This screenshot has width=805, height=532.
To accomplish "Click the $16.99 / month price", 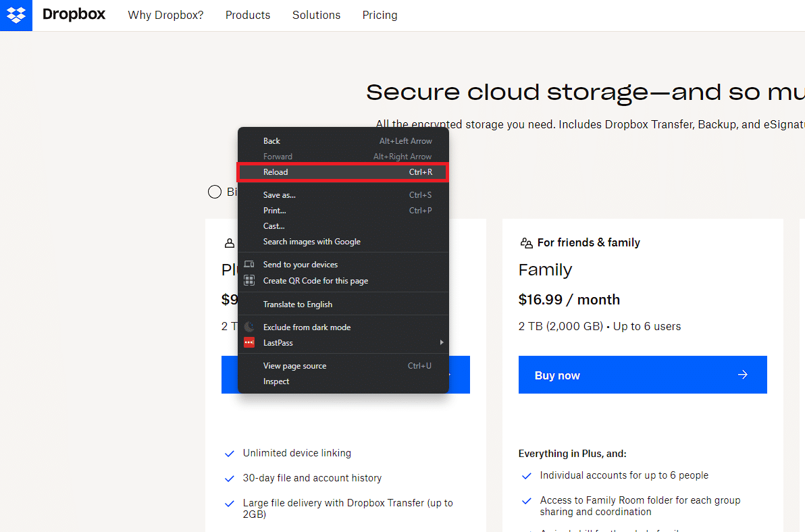I will [x=569, y=300].
